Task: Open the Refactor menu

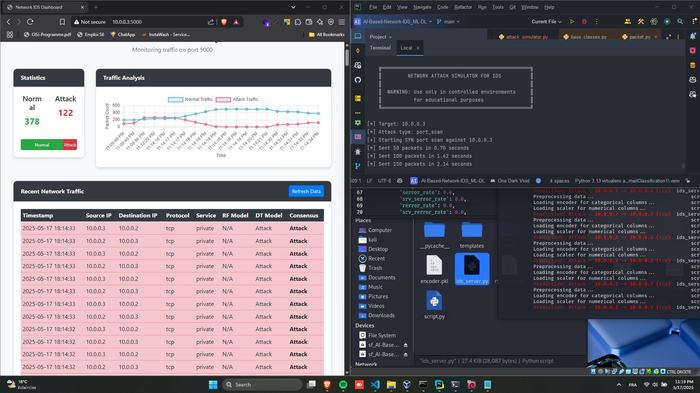Action: (462, 7)
